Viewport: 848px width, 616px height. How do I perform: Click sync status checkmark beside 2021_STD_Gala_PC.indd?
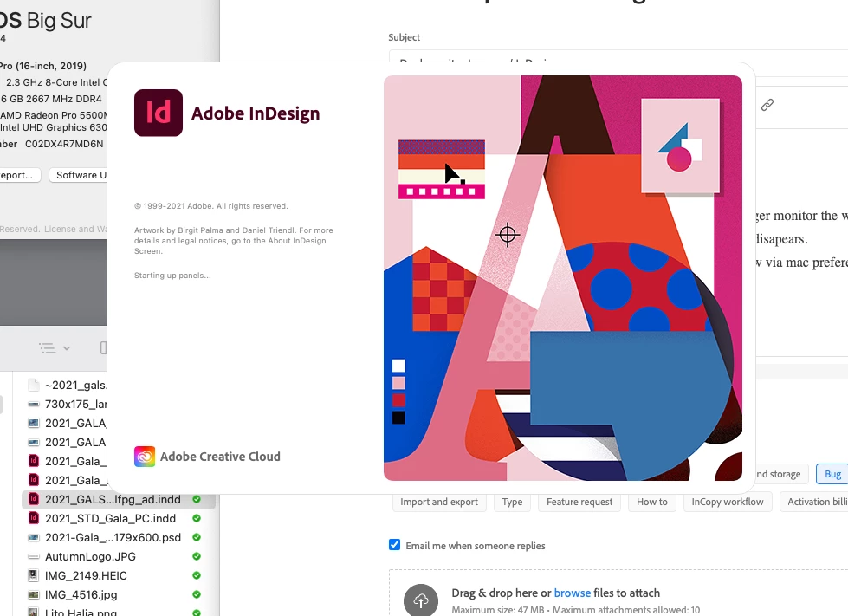point(197,518)
